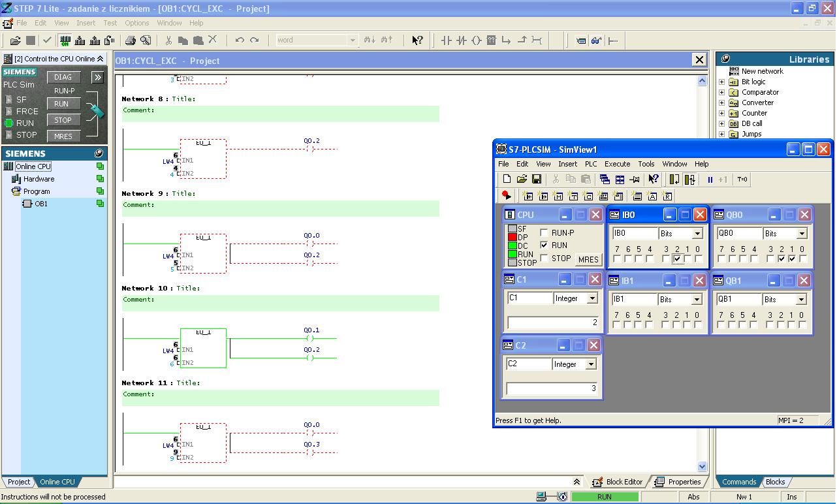This screenshot has height=504, width=837.
Task: Click the C1 address input field
Action: (x=529, y=298)
